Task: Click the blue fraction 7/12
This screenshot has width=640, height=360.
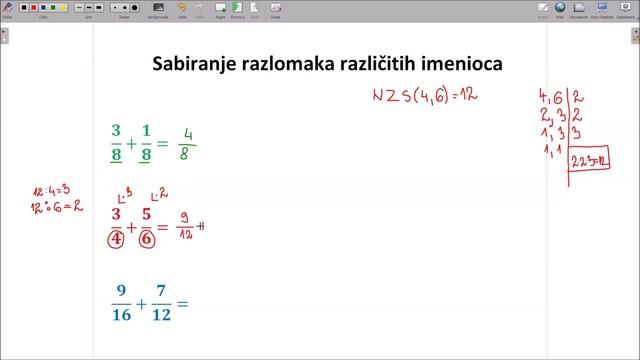Action: click(x=161, y=302)
